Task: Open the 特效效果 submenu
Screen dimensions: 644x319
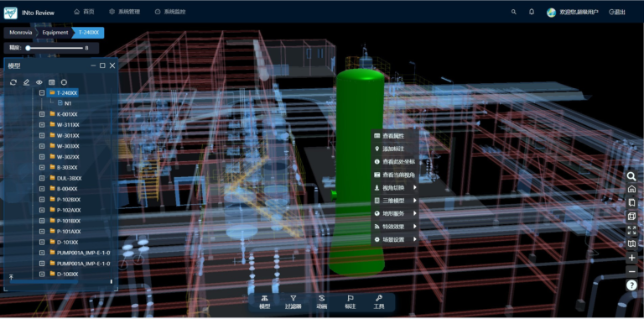Action: [395, 227]
